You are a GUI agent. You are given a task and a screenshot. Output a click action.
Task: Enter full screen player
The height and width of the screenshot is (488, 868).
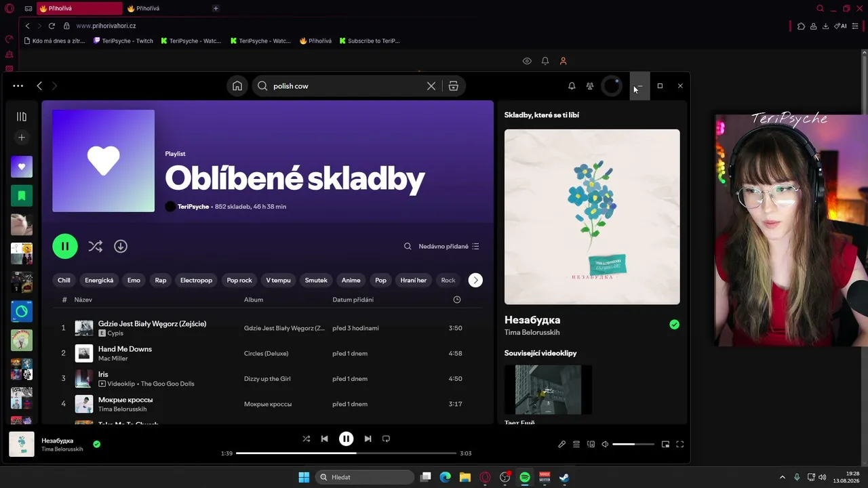pos(680,445)
